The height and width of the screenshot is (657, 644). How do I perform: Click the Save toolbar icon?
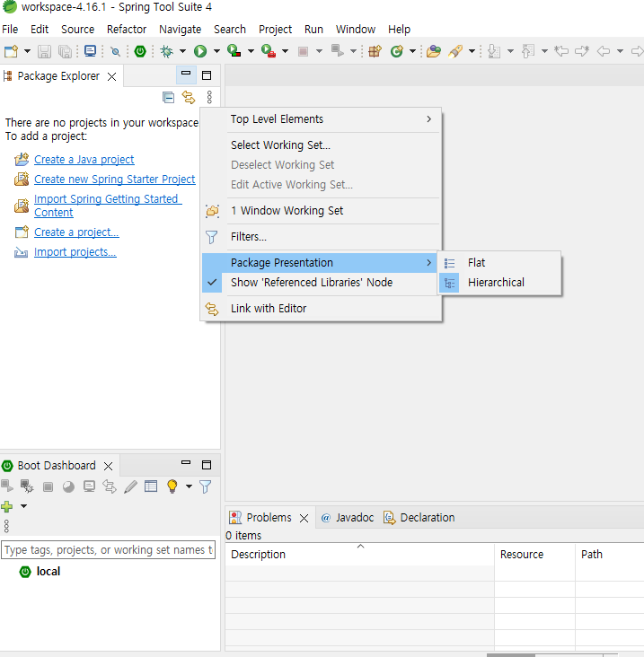click(x=44, y=51)
